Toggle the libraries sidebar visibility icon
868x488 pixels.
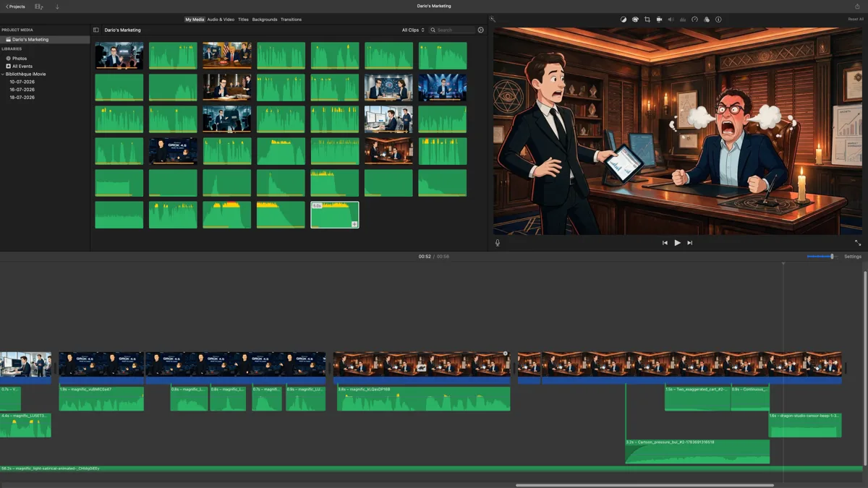96,30
